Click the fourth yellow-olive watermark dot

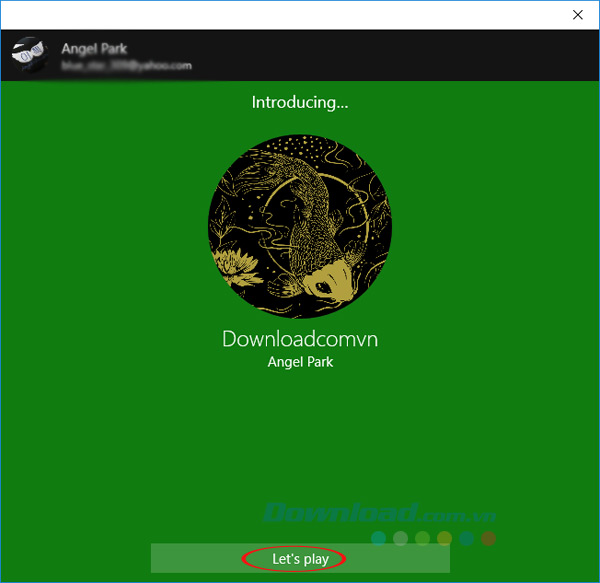click(x=444, y=538)
